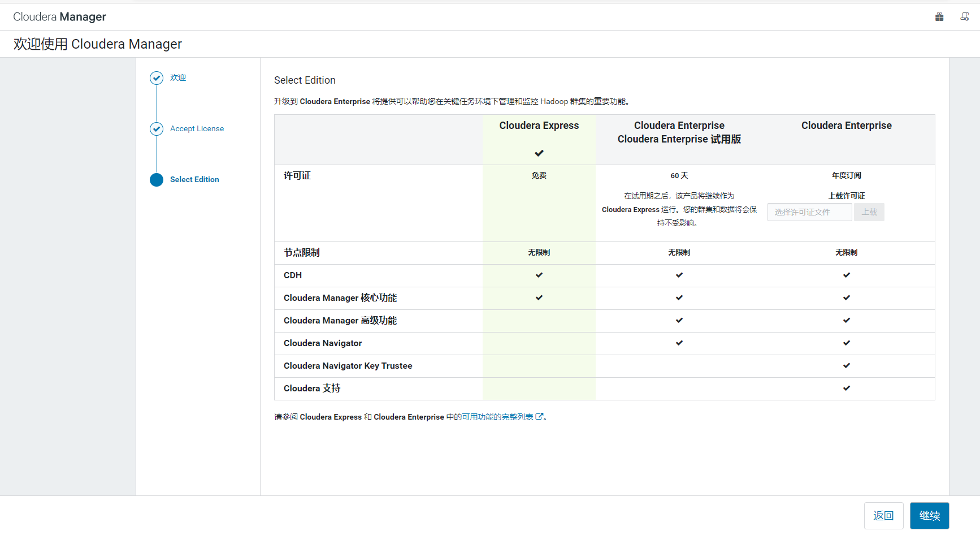Image resolution: width=980 pixels, height=535 pixels.
Task: Click 无限制 in the Express column
Action: coord(539,253)
